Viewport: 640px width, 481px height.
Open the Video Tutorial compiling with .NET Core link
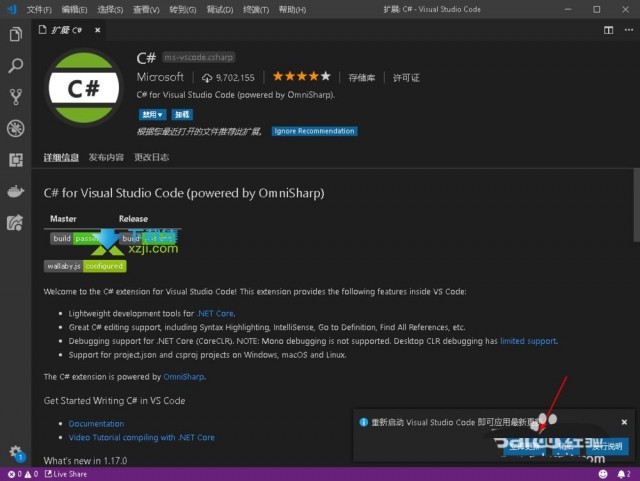click(x=141, y=437)
